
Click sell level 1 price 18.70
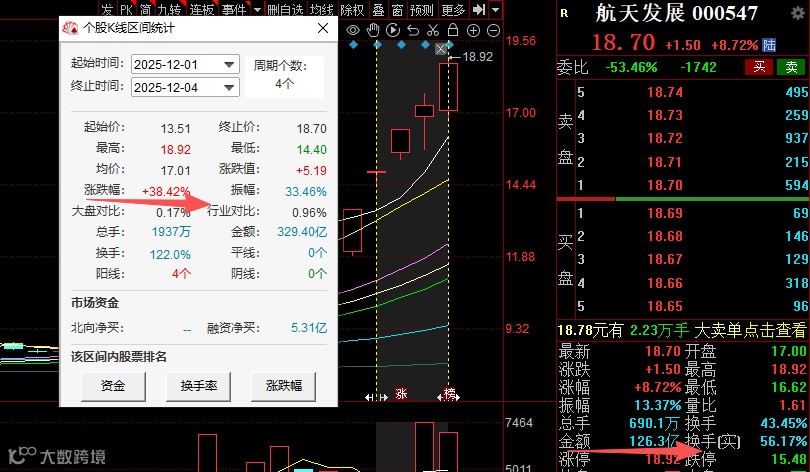(x=665, y=185)
